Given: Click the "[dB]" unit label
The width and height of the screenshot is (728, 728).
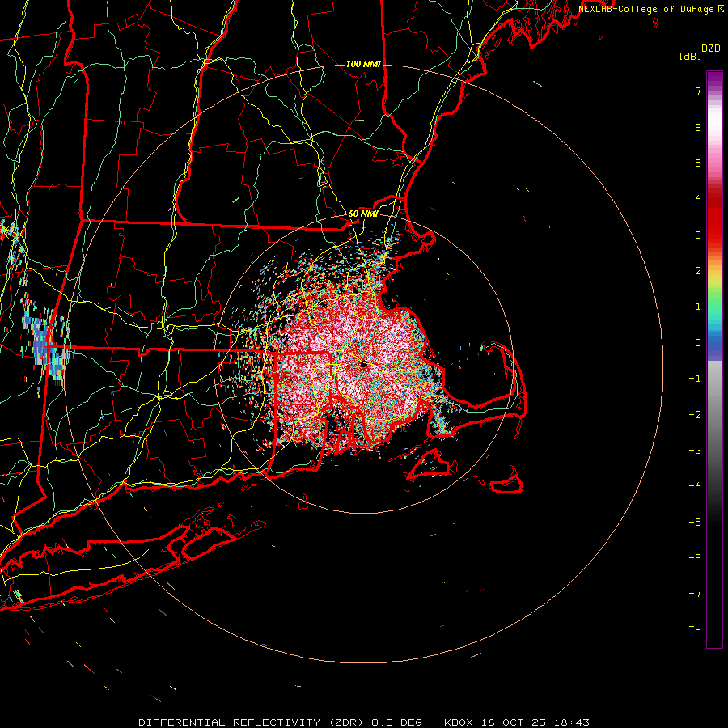Looking at the screenshot, I should [690, 56].
